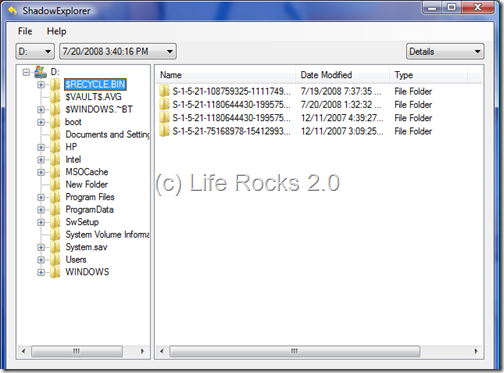
Task: Click the 12/11/2007 4:39:27 date cell
Action: point(342,118)
